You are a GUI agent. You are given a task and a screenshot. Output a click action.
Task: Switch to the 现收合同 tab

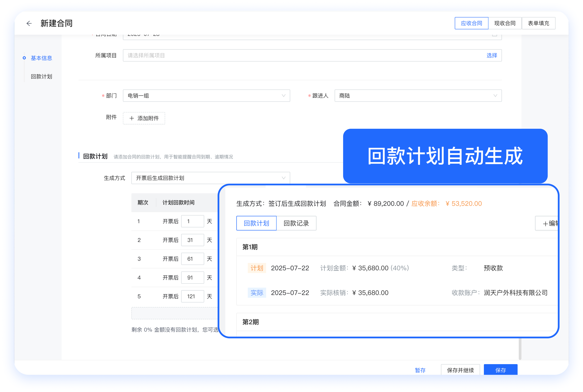(x=505, y=23)
